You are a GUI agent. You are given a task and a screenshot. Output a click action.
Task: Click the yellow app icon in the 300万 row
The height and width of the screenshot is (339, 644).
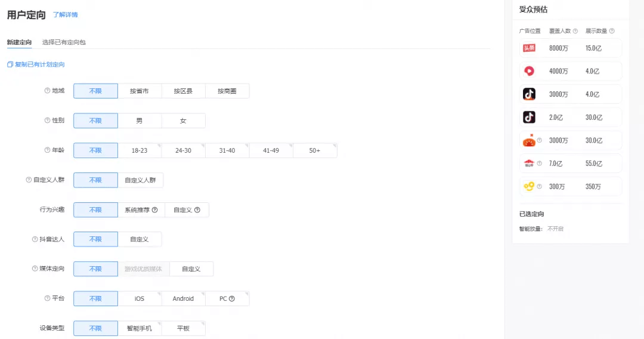coord(529,187)
